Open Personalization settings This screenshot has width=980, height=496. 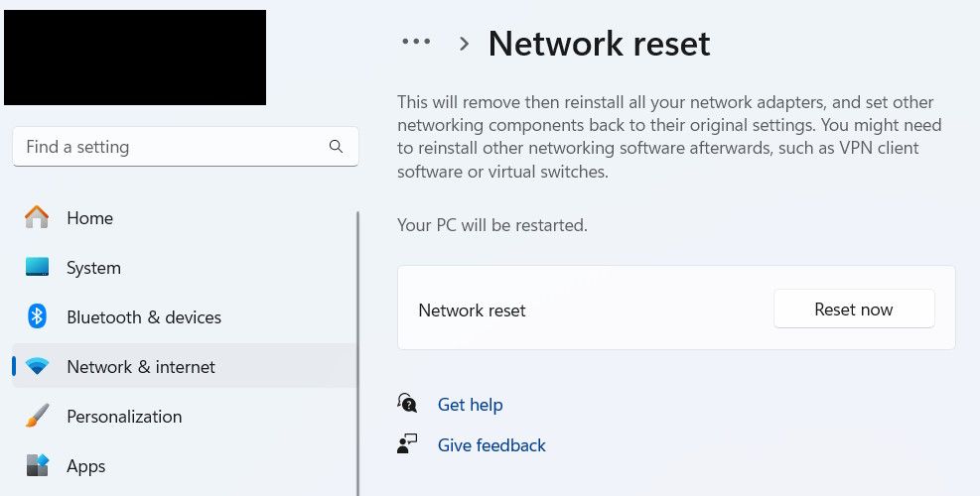pos(185,416)
